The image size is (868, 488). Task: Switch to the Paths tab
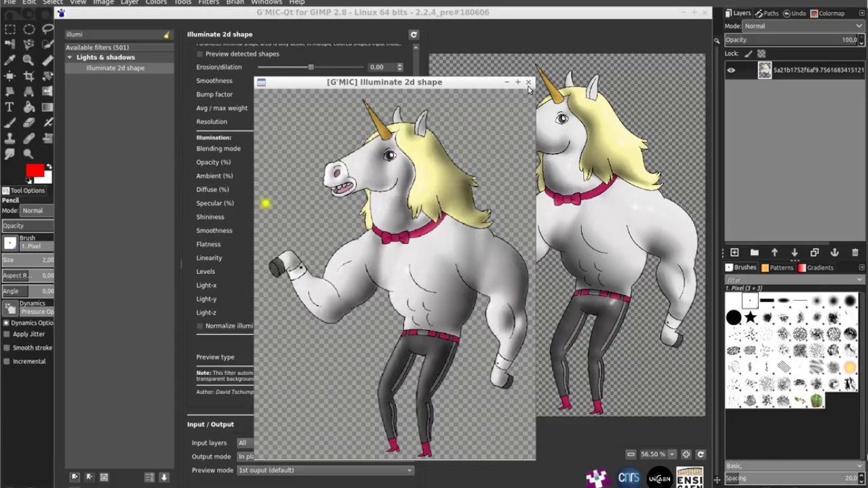[x=767, y=14]
